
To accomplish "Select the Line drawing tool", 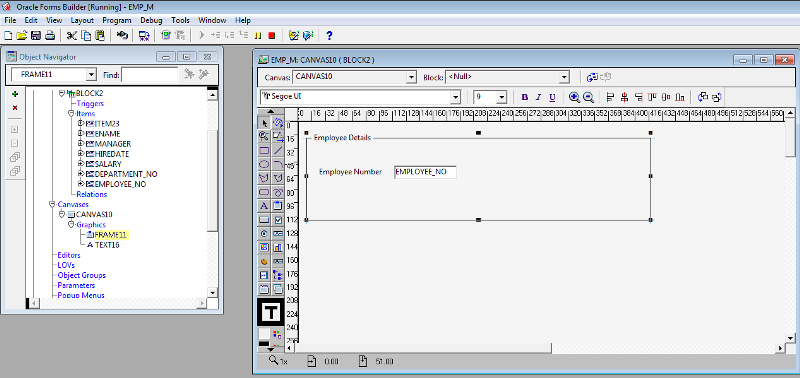I will point(278,150).
